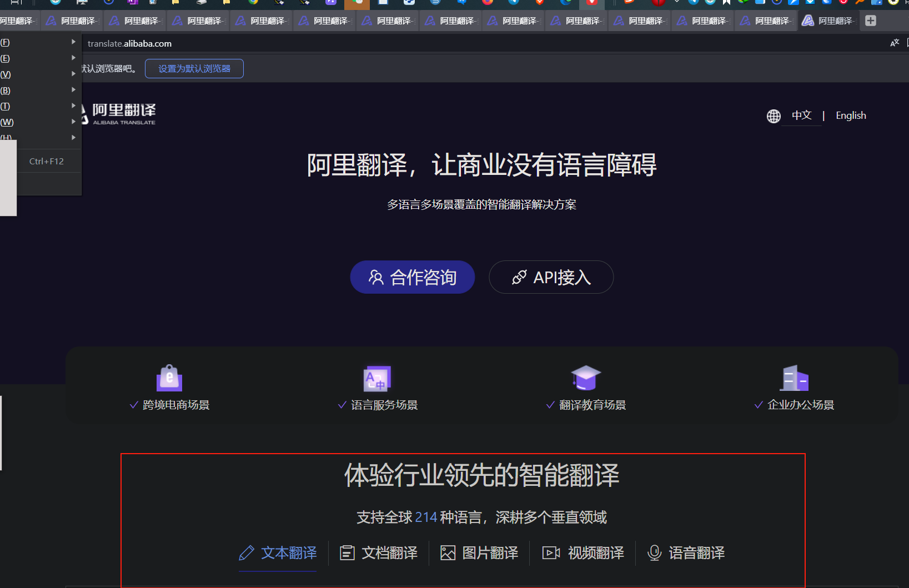
Task: Switch site language to English
Action: coord(851,115)
